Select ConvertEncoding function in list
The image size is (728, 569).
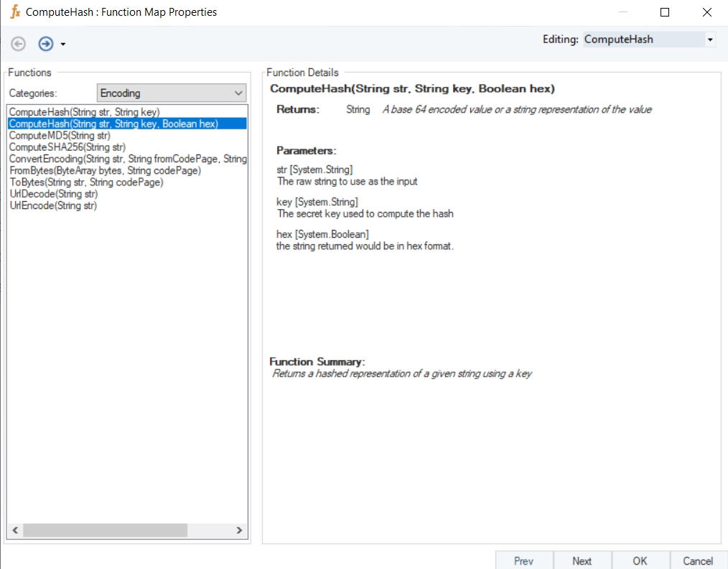[x=128, y=159]
